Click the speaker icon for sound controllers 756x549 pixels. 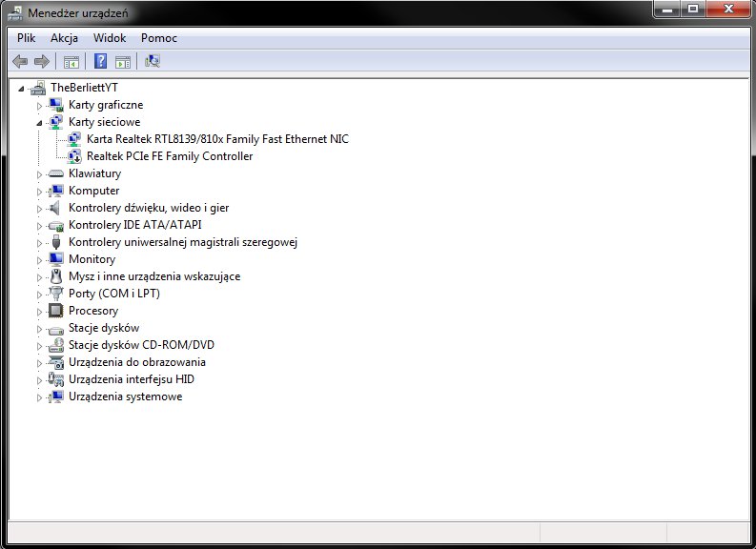click(54, 208)
